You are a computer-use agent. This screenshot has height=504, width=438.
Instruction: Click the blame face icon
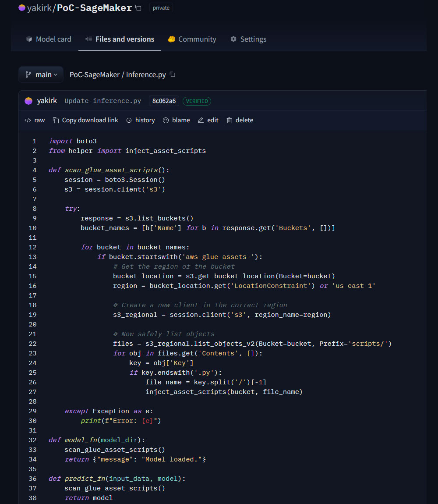point(166,121)
